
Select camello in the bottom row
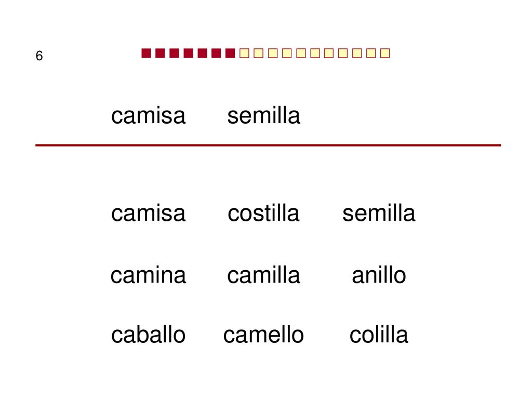click(x=263, y=335)
